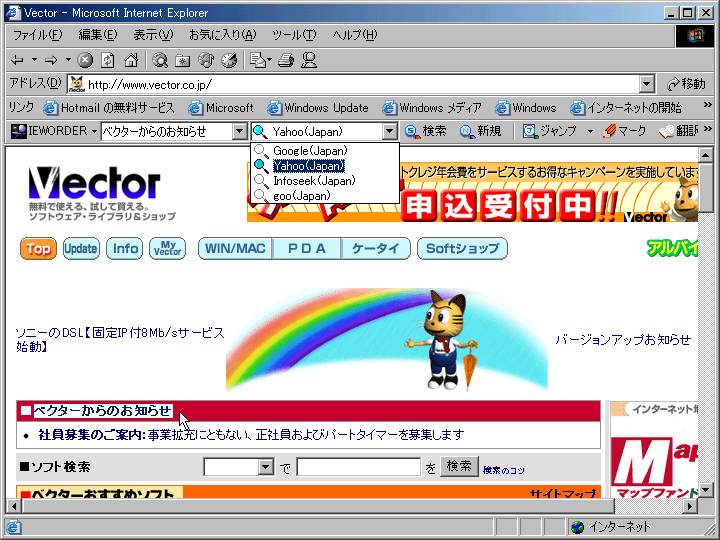The width and height of the screenshot is (720, 540).
Task: Click the マーク marker button
Action: (x=624, y=131)
